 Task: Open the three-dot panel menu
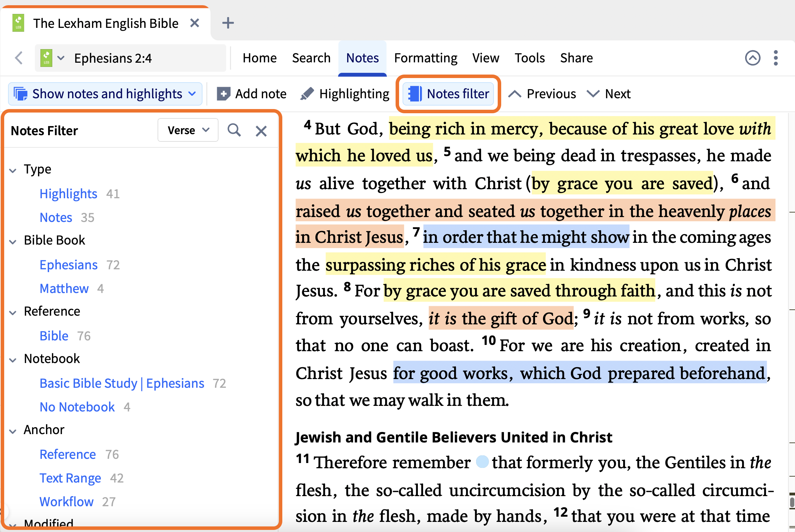click(776, 58)
